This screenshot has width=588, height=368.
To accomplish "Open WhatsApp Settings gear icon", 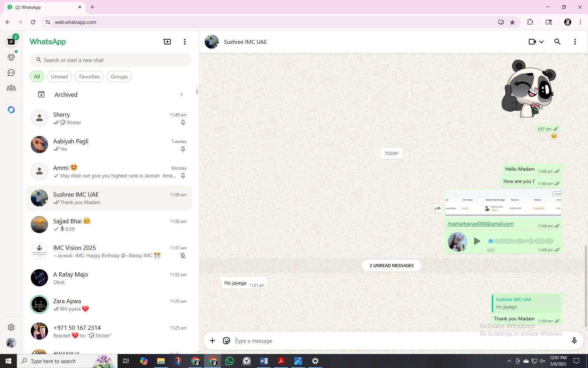I will pyautogui.click(x=11, y=327).
